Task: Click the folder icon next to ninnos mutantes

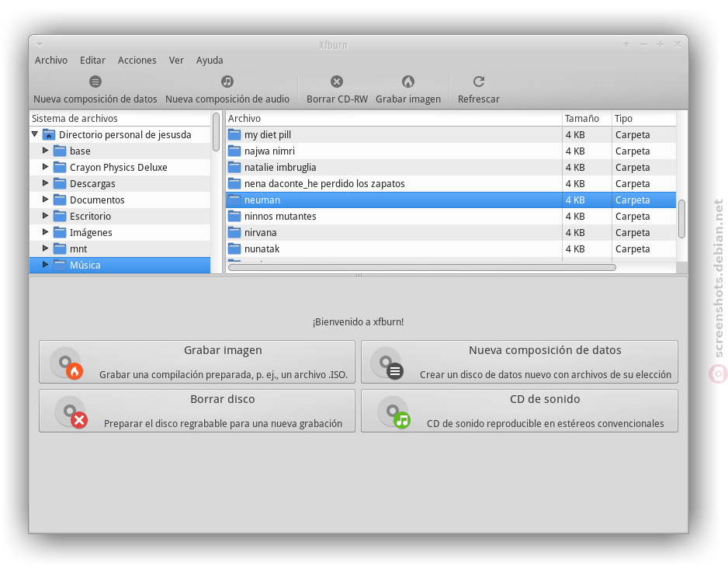Action: pos(234,216)
